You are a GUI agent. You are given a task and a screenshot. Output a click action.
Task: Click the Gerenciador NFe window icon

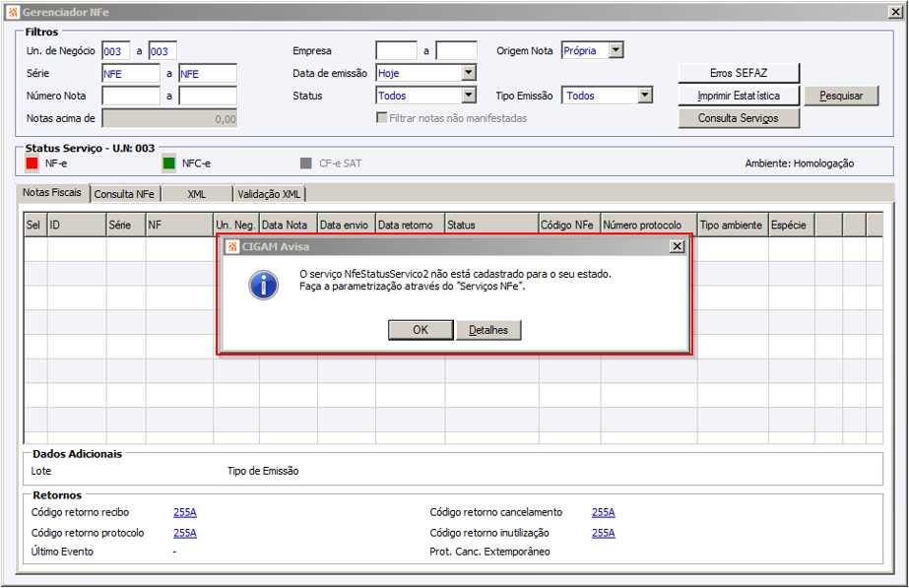tap(14, 12)
